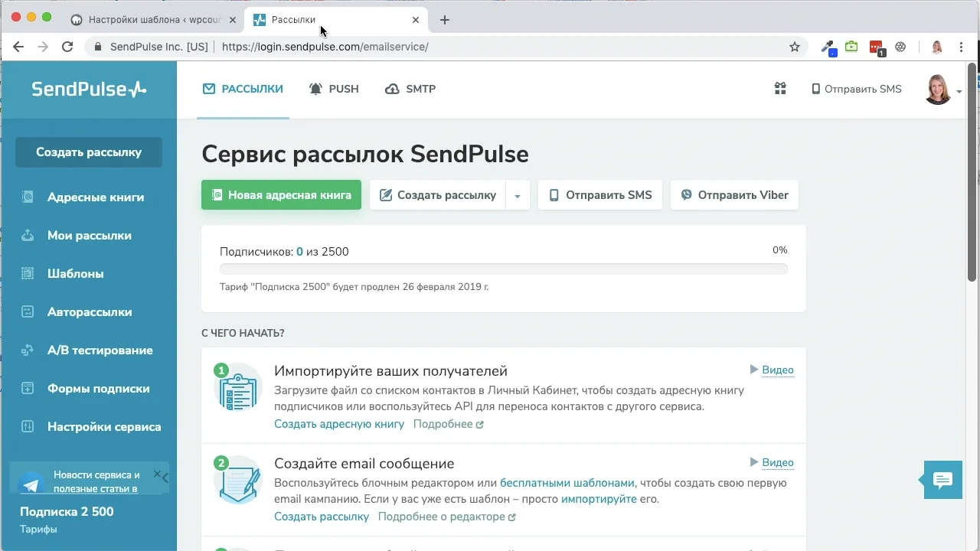Open the gift box icon in header
This screenshot has height=551, width=980.
(780, 89)
